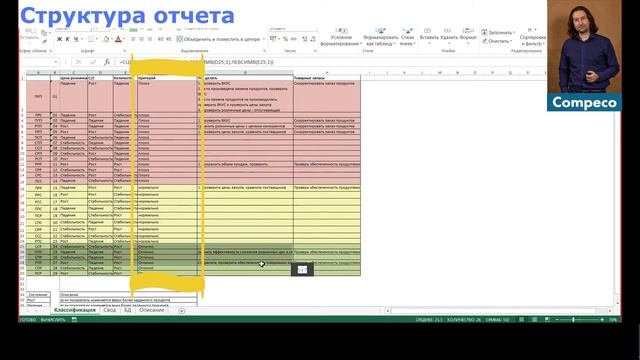Image resolution: width=640 pixels, height=360 pixels.
Task: Apply percent style
Action: point(285,39)
